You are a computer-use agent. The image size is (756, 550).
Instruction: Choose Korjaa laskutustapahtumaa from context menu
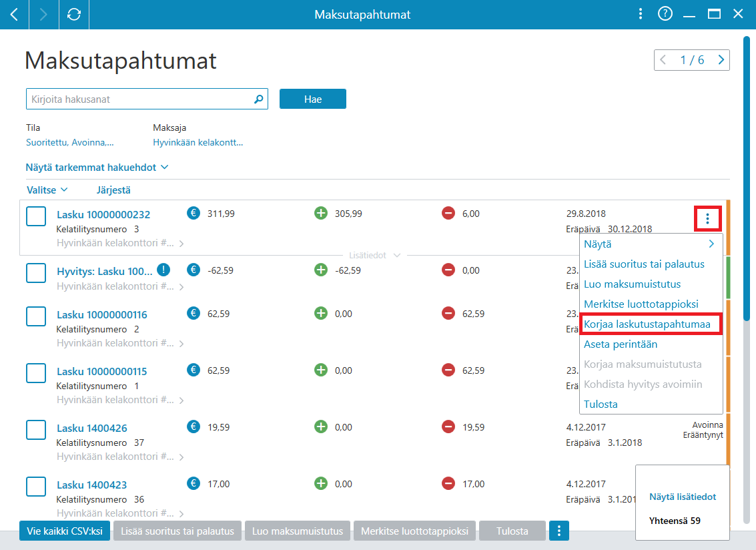point(647,324)
